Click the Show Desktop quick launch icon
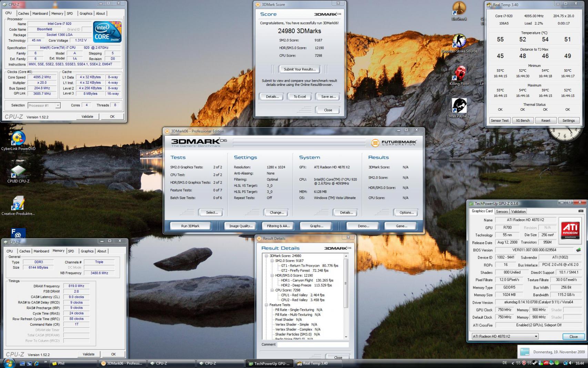This screenshot has height=368, width=588. pyautogui.click(x=22, y=363)
